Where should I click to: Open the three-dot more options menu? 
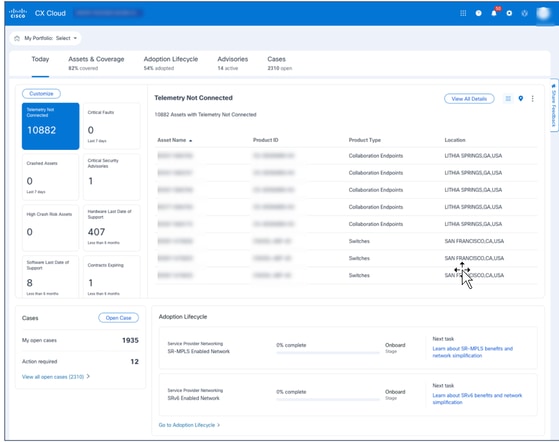(532, 98)
